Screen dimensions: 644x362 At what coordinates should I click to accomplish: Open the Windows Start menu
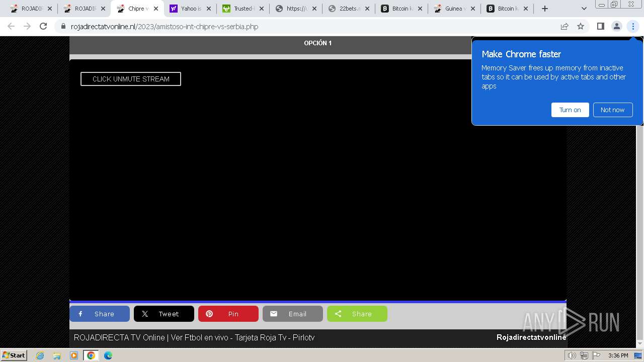[14, 355]
